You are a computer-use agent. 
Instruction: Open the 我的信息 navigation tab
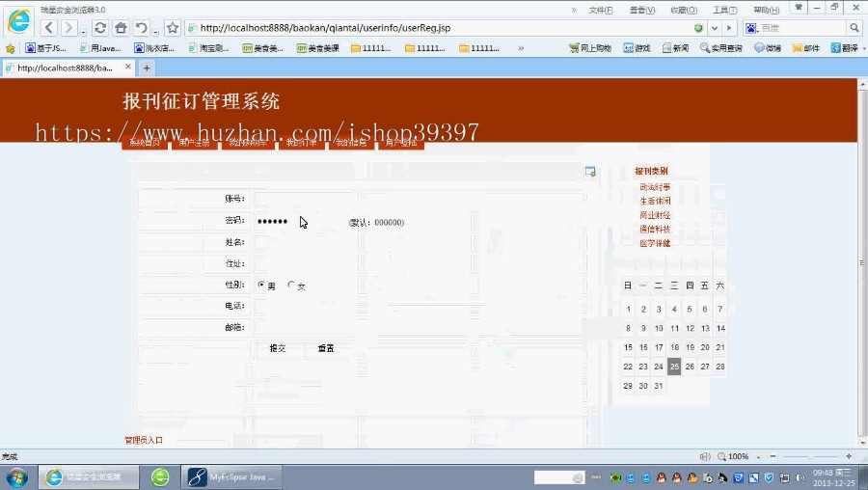click(351, 143)
